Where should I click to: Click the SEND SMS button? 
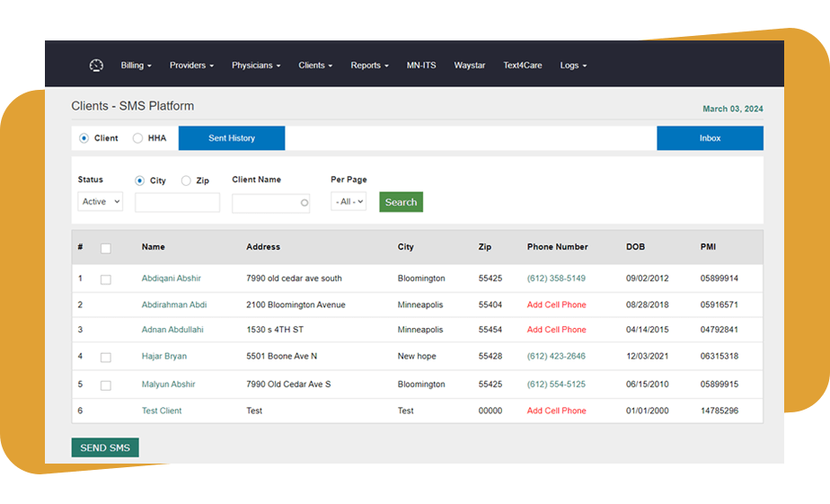click(105, 447)
